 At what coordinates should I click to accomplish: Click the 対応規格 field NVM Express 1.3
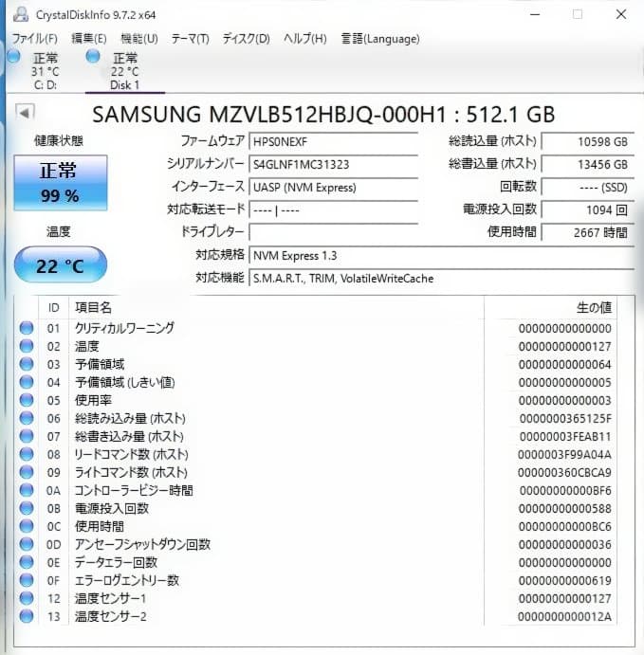coord(442,255)
